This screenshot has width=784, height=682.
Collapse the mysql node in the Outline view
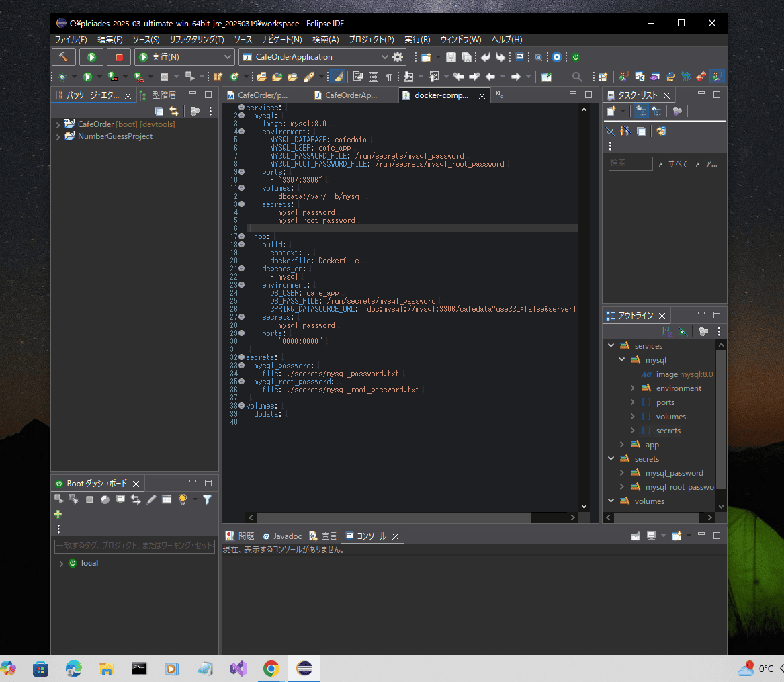coord(621,359)
